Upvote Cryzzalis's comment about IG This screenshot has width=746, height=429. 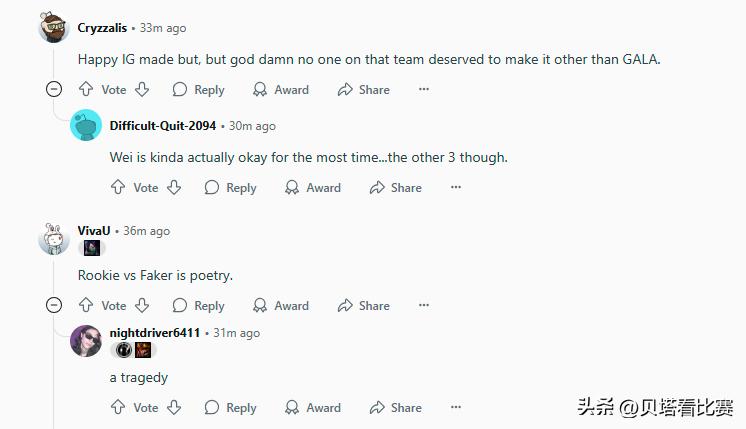click(86, 90)
